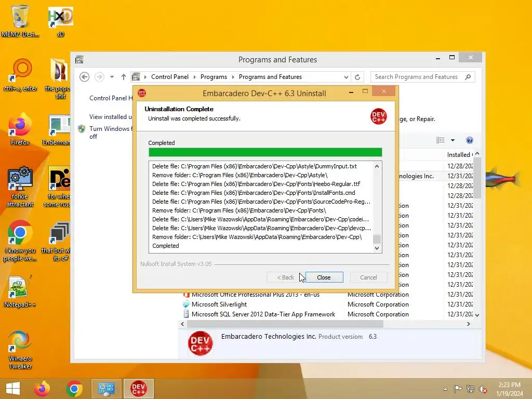
Task: Go back in Programs and Features
Action: (x=85, y=77)
